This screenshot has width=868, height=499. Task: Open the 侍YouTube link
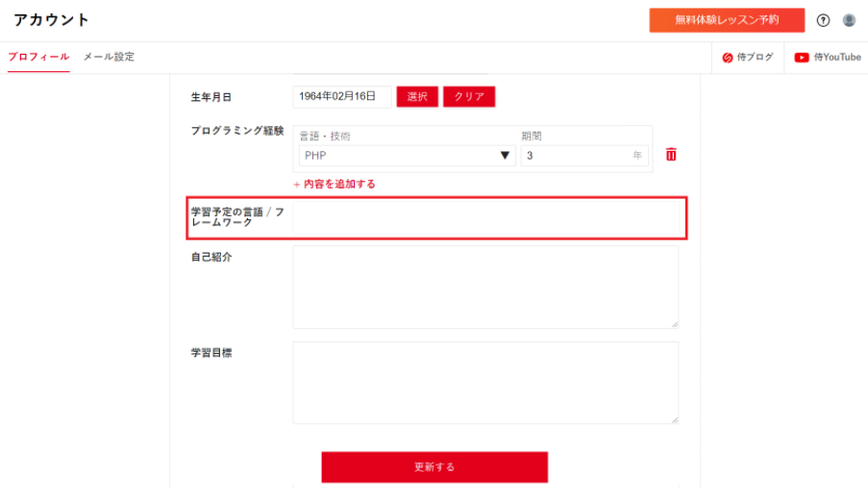click(828, 58)
